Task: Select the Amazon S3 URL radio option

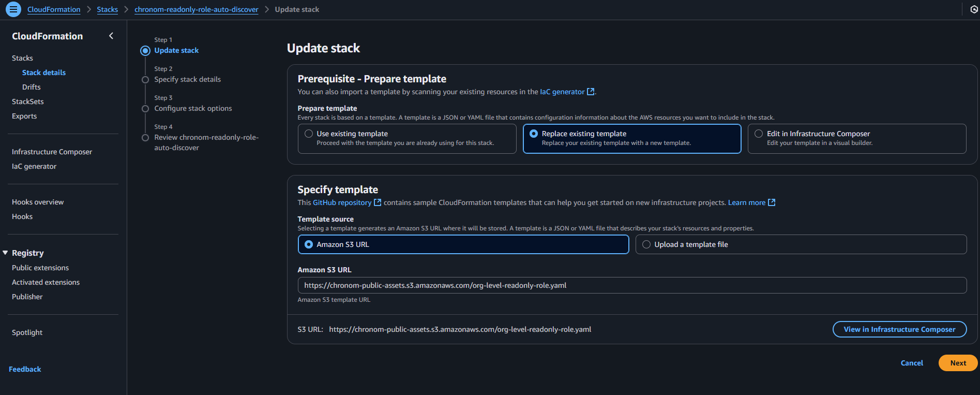Action: point(309,244)
